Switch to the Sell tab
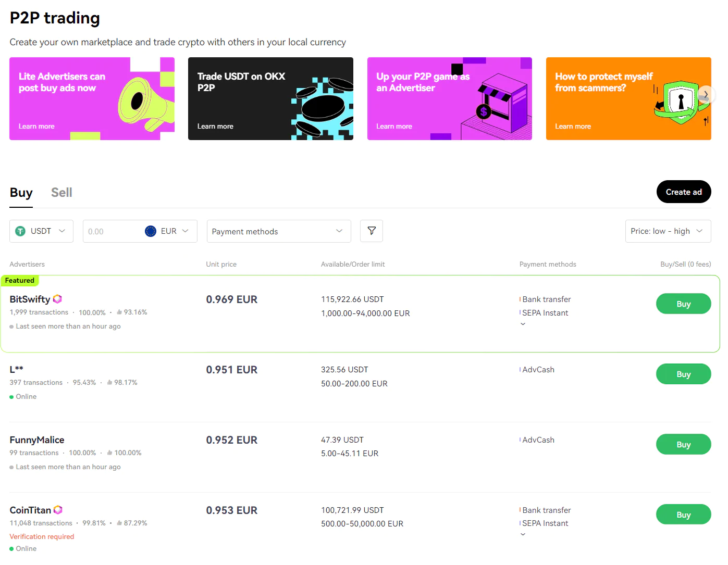The image size is (728, 565). click(61, 193)
